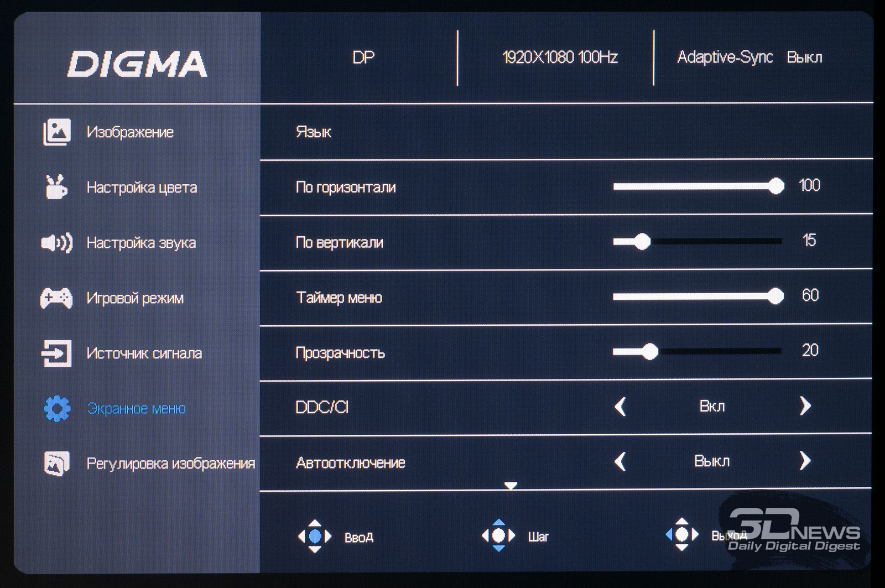Click the value 15 for По вертикали

[x=809, y=240]
